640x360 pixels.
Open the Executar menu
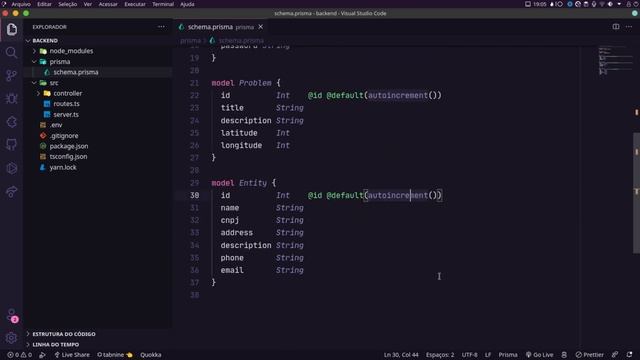pos(135,4)
